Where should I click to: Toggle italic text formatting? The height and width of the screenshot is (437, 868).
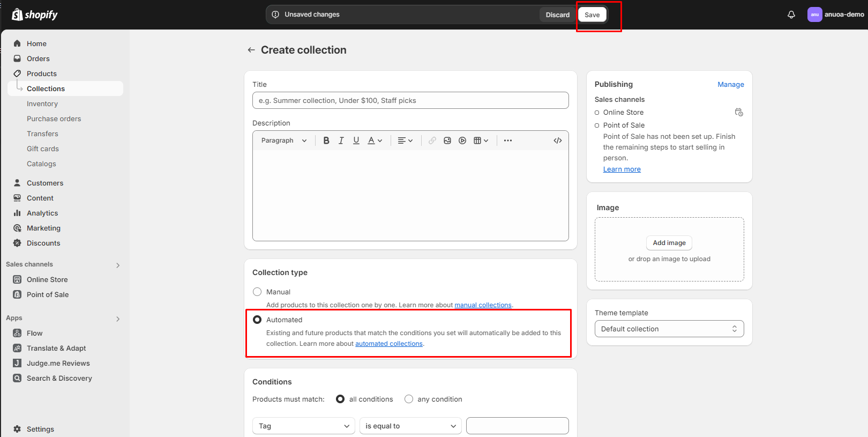coord(341,140)
